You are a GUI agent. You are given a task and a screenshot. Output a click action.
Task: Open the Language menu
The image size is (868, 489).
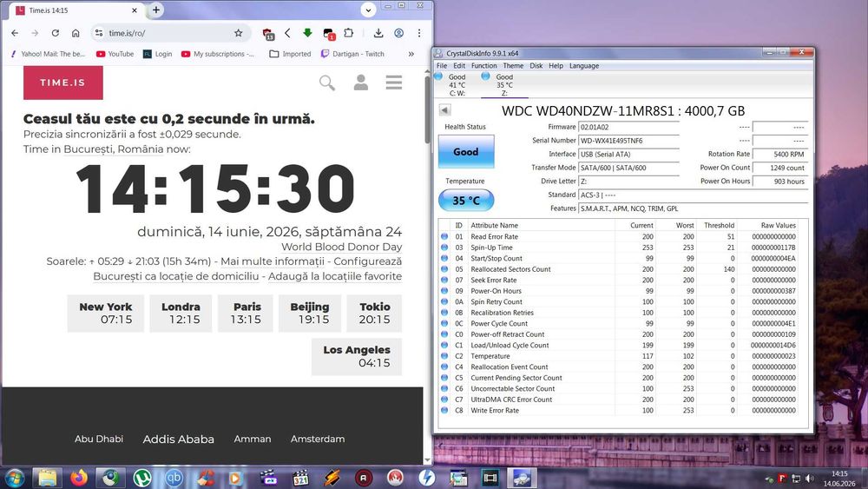pos(584,65)
